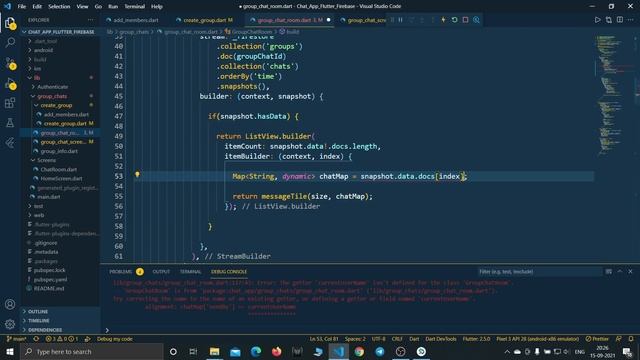Expand the android folder
This screenshot has width=640, height=360.
[43, 50]
